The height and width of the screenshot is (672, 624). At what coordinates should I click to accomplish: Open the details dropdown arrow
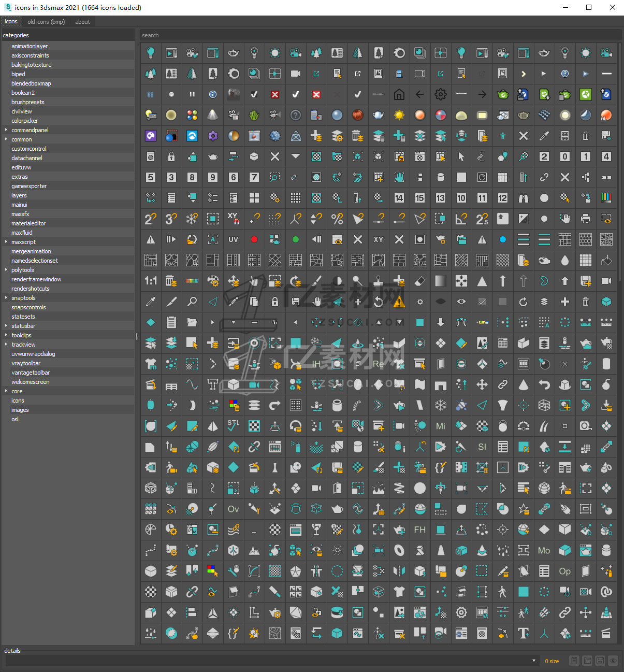coord(534,661)
